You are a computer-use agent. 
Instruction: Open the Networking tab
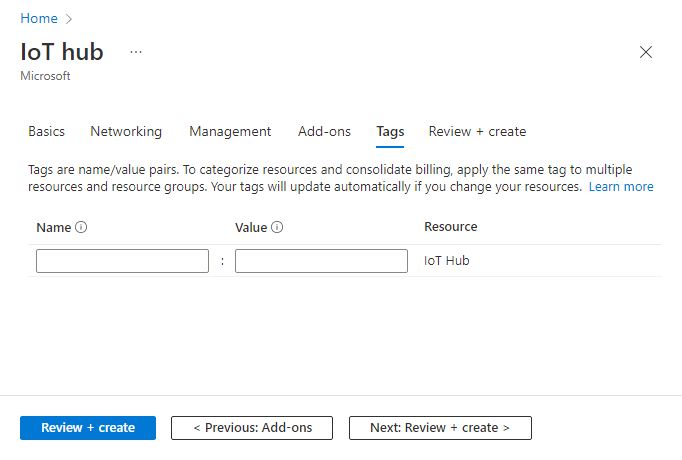[x=126, y=131]
